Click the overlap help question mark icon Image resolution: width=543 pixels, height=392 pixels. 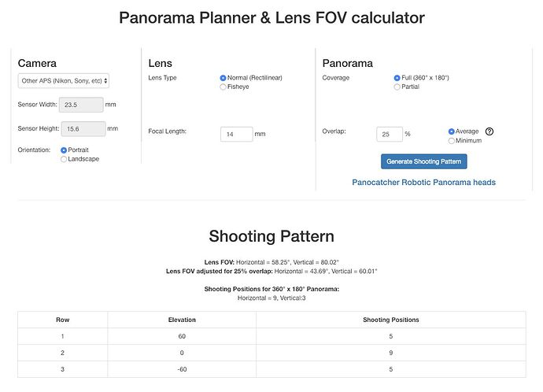pos(489,131)
